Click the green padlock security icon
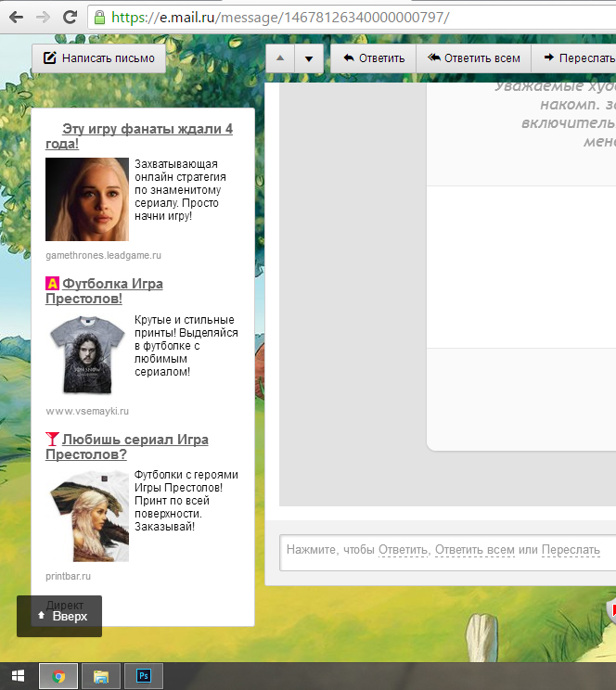The image size is (616, 690). 100,18
